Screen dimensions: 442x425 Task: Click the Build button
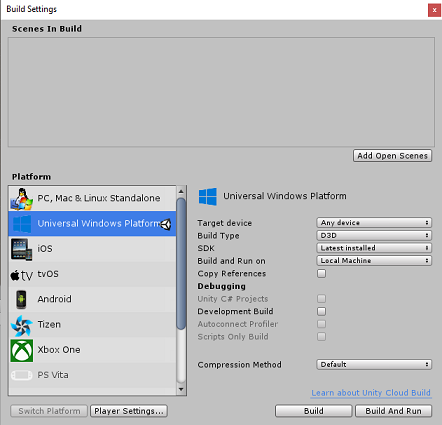click(x=313, y=411)
